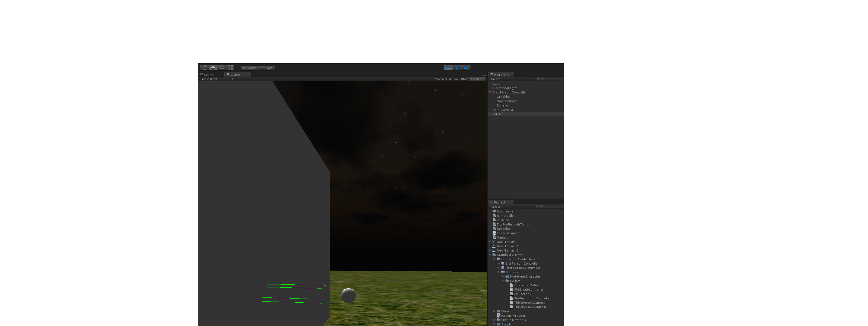The image size is (868, 326).
Task: Expand the First Person Controller hierarchy
Action: (490, 92)
